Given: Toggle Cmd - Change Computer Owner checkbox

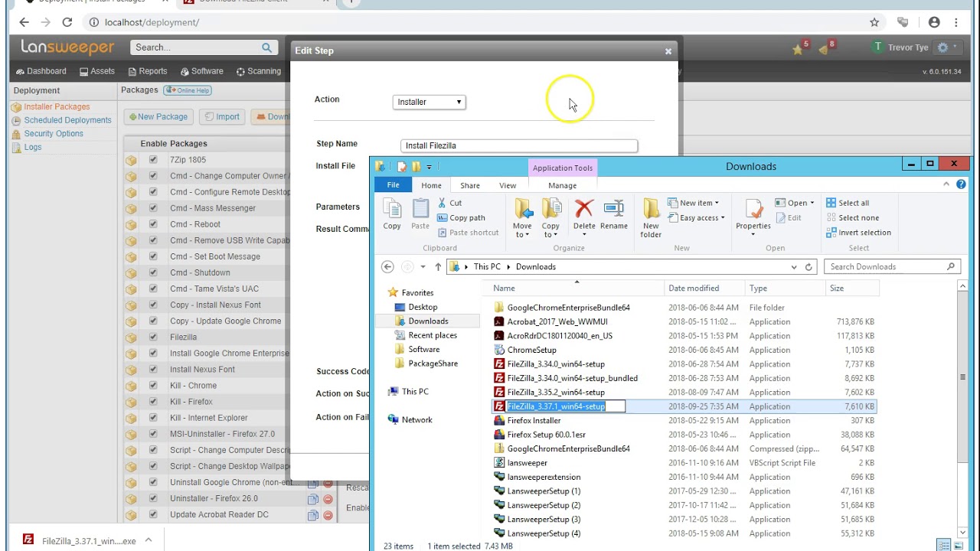Looking at the screenshot, I should coord(153,176).
